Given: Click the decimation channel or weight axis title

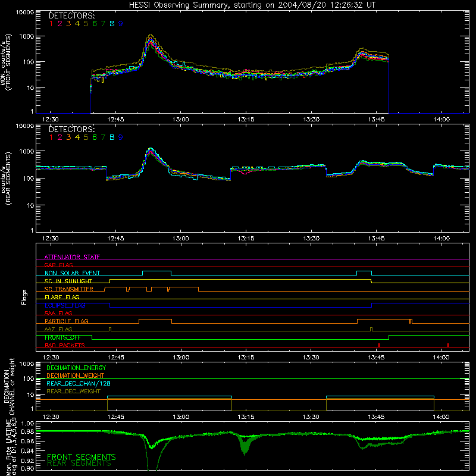Looking at the screenshot, I should click(8, 386).
